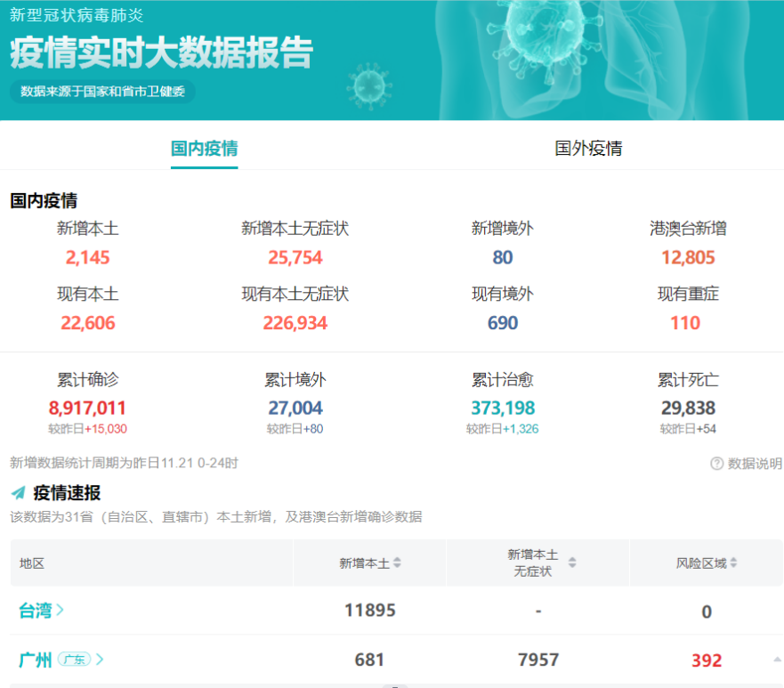The height and width of the screenshot is (688, 784).
Task: Click 广州 无症状 cell 7957
Action: pos(538,660)
